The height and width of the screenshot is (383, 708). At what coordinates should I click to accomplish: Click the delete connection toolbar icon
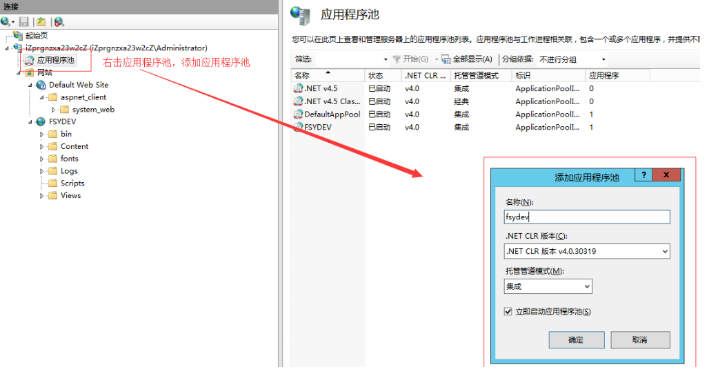(x=59, y=21)
